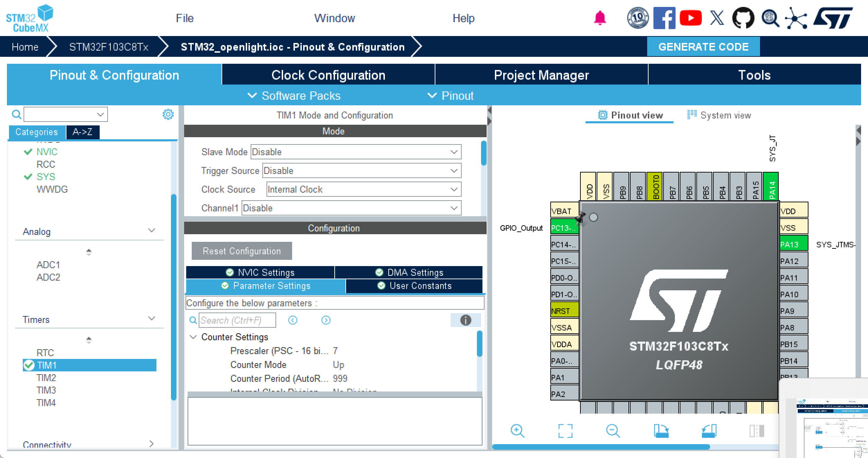Click the Parameter Settings search magnifier icon
Viewport: 868px width, 458px height.
193,320
